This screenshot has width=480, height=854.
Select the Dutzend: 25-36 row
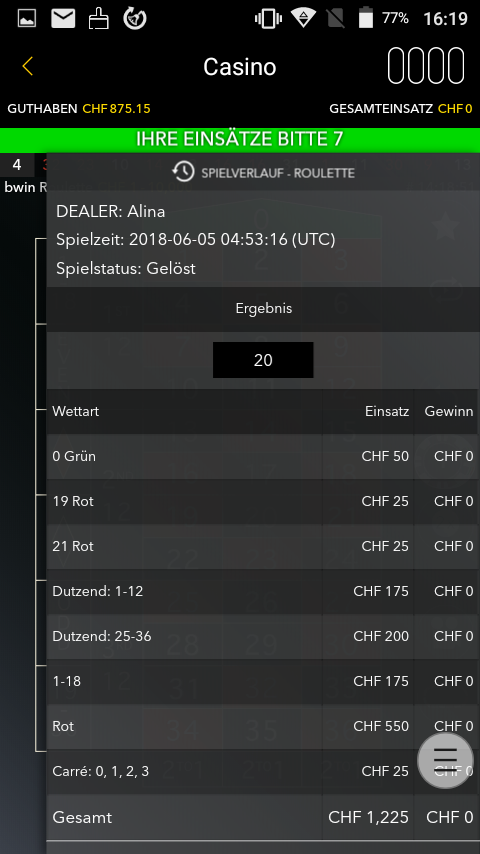point(263,636)
